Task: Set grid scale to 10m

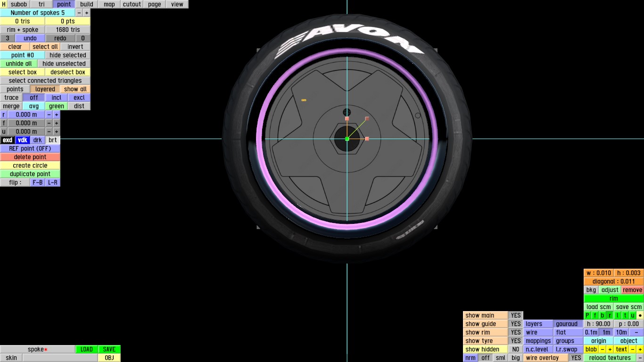Action: (621, 332)
